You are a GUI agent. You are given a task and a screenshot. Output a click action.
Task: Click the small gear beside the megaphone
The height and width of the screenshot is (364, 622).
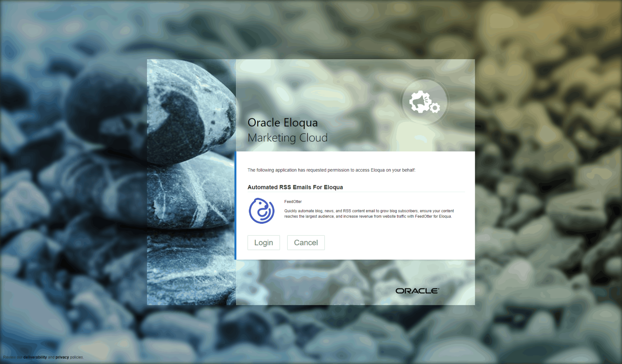[x=435, y=108]
